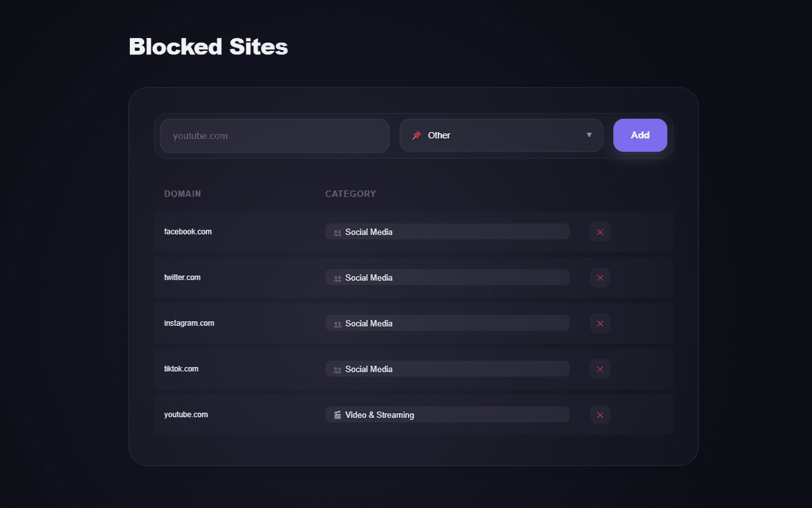
Task: Click the red pin icon in the category selector
Action: [x=417, y=135]
